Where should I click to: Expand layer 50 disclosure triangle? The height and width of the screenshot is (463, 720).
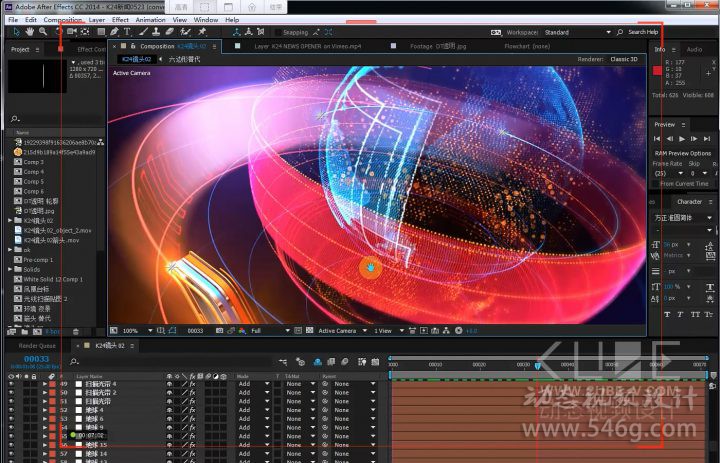(44, 393)
